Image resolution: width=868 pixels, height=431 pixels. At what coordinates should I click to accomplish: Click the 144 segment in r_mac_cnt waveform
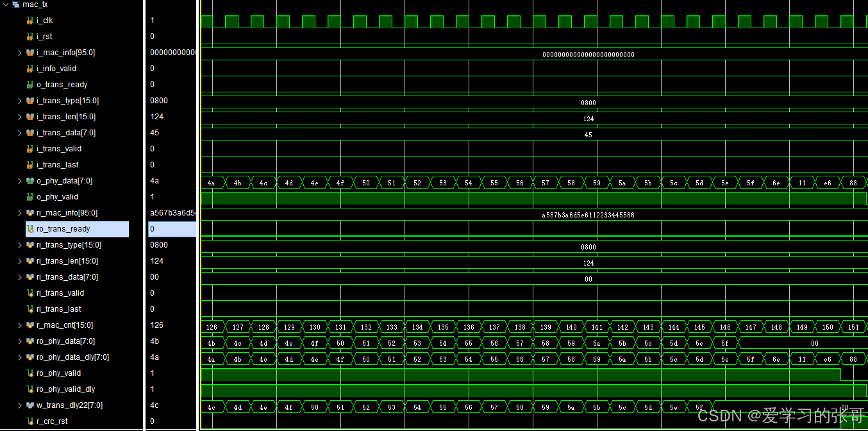point(674,327)
